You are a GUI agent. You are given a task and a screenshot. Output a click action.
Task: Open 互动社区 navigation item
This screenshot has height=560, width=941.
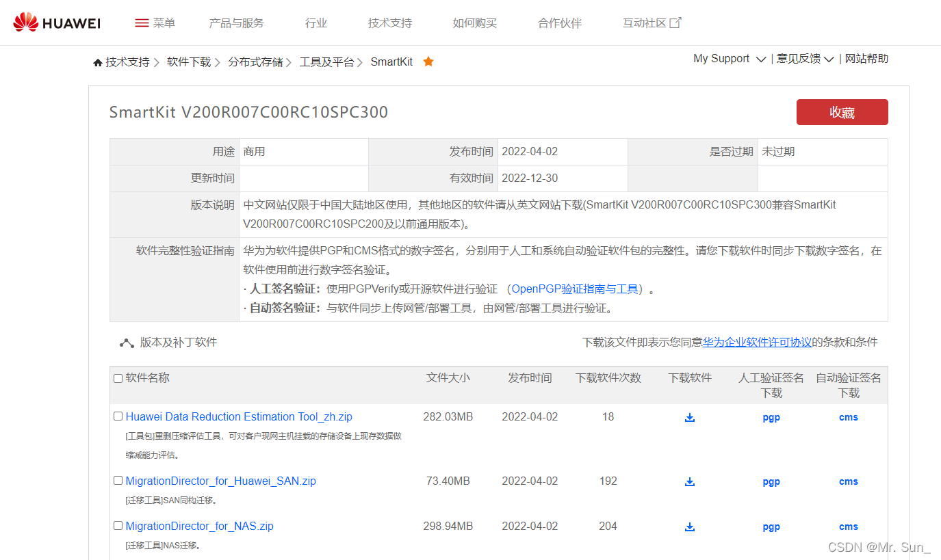644,23
